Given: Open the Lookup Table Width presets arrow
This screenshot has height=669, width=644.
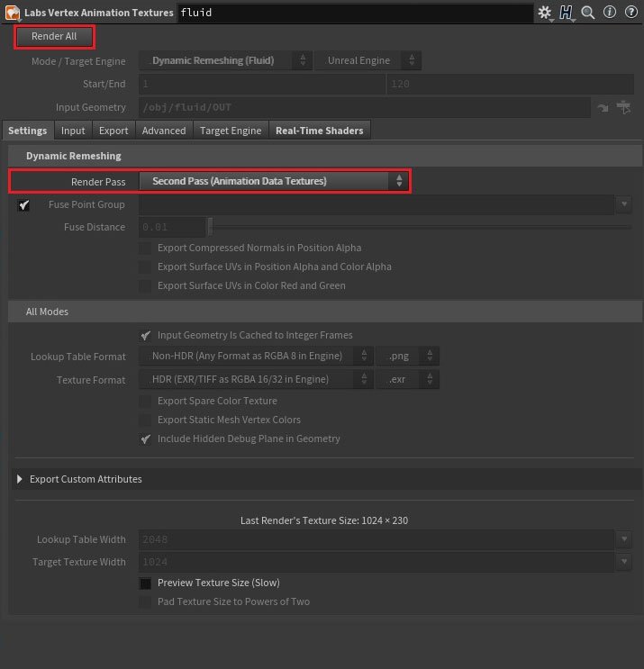Looking at the screenshot, I should point(624,539).
